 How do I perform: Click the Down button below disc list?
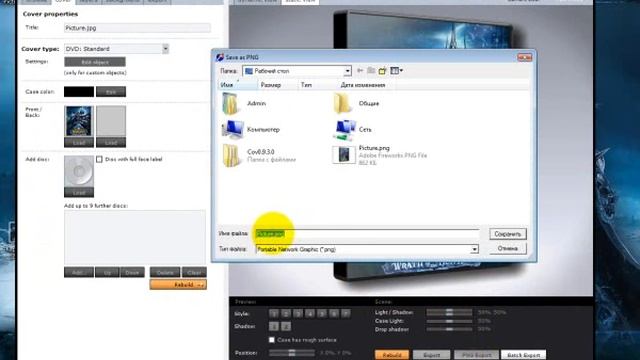pyautogui.click(x=132, y=272)
